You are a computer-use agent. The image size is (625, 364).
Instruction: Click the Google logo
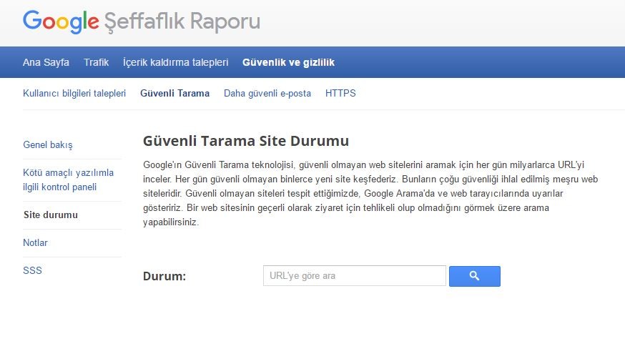(61, 21)
